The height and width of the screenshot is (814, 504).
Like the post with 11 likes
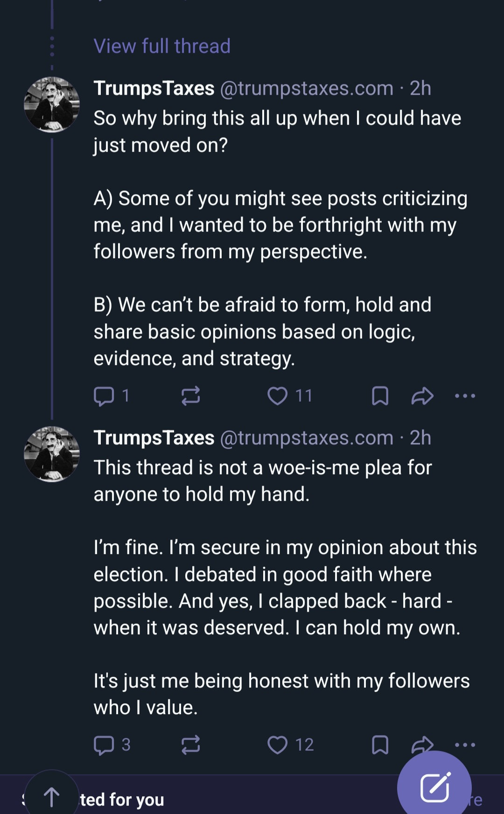277,396
